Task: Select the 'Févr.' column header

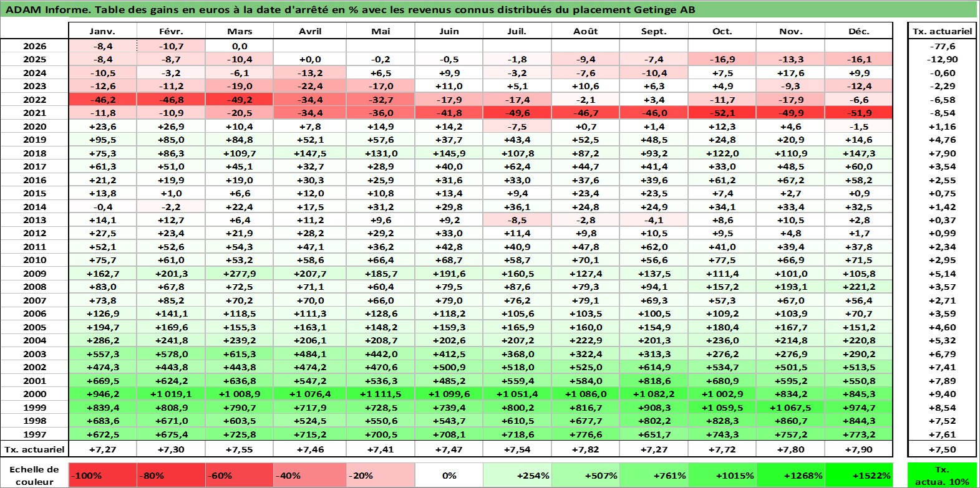Action: (171, 31)
